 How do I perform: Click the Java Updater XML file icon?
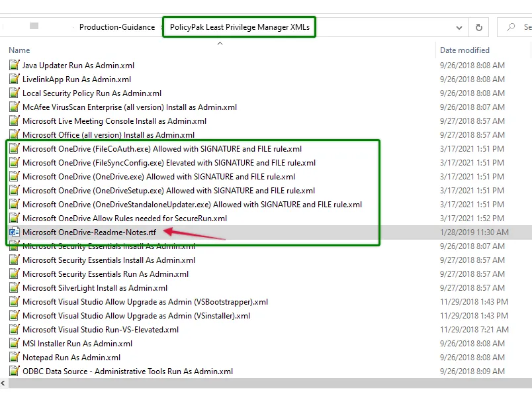point(14,66)
